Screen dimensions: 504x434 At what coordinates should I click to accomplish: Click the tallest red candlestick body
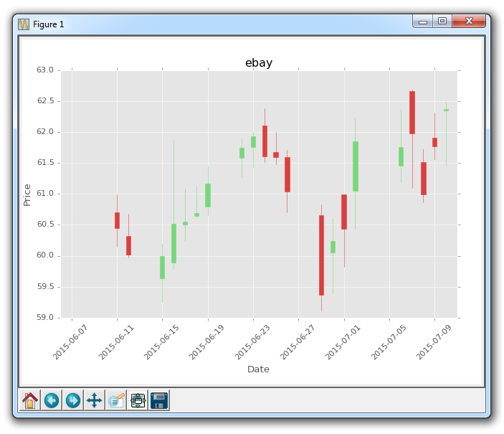pyautogui.click(x=321, y=255)
